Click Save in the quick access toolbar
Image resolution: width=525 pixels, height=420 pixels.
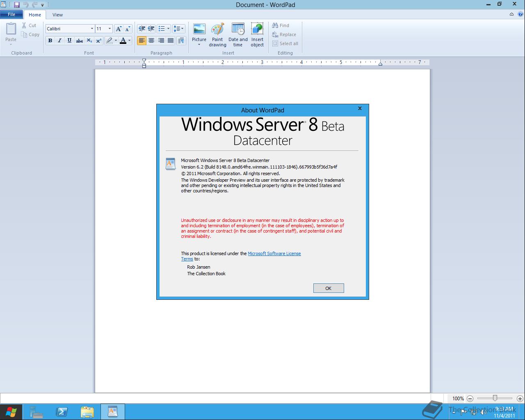pos(17,5)
